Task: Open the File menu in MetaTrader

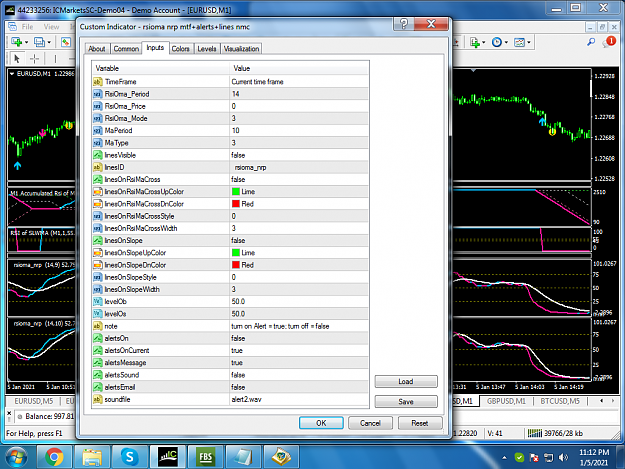Action: coord(27,27)
